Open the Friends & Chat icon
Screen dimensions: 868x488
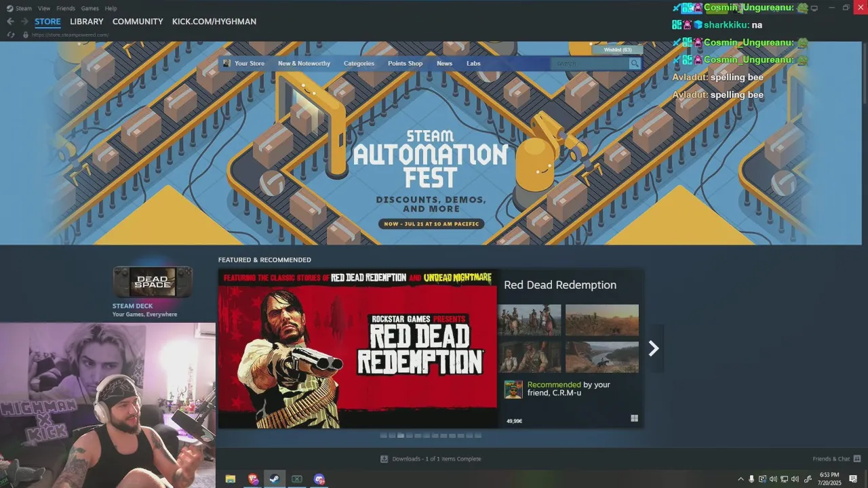pos(857,459)
